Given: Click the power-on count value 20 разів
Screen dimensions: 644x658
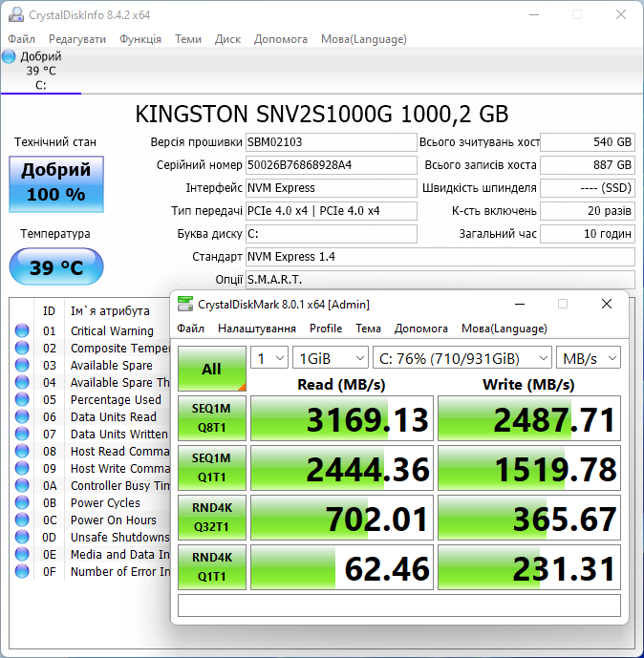Looking at the screenshot, I should pos(588,211).
